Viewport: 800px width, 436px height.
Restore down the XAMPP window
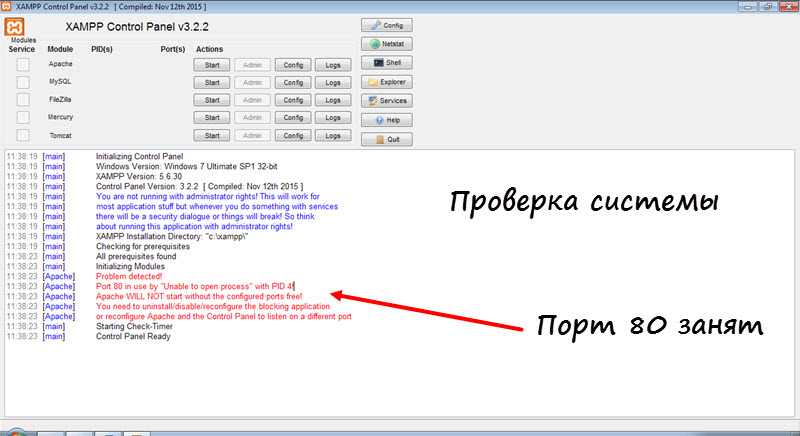click(768, 7)
